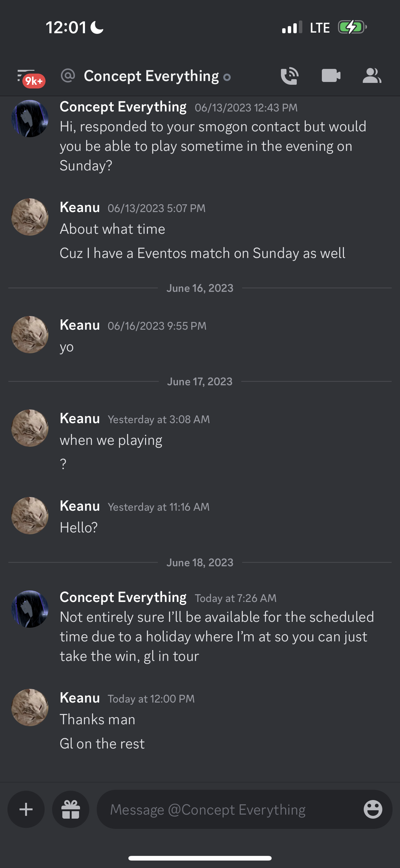400x868 pixels.
Task: Open Keanu's avatar beside "About what time"
Action: (30, 217)
